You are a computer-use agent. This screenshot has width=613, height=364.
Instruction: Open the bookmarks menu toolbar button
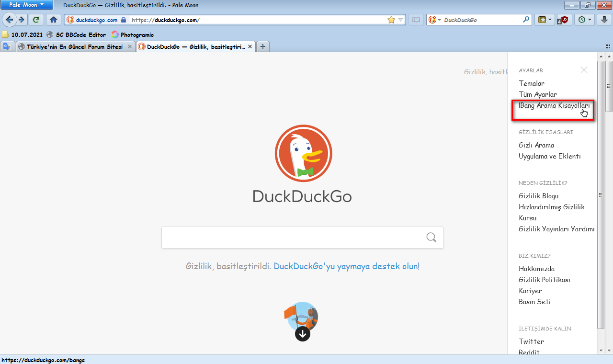tap(545, 20)
